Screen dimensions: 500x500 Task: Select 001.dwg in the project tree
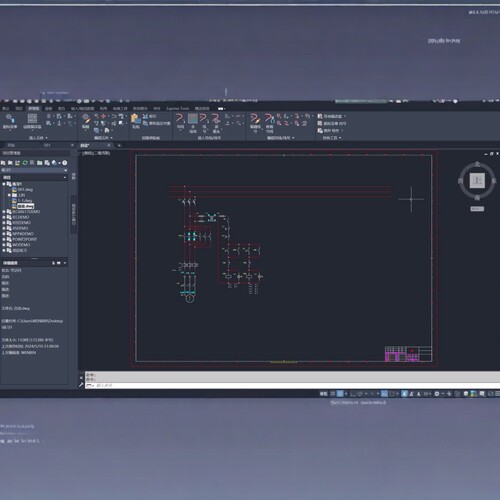pyautogui.click(x=25, y=189)
